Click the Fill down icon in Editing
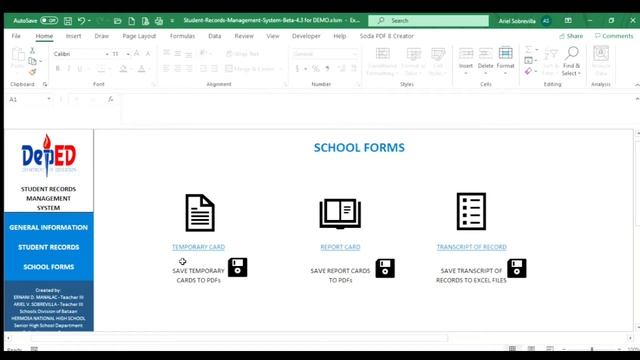 (x=528, y=60)
